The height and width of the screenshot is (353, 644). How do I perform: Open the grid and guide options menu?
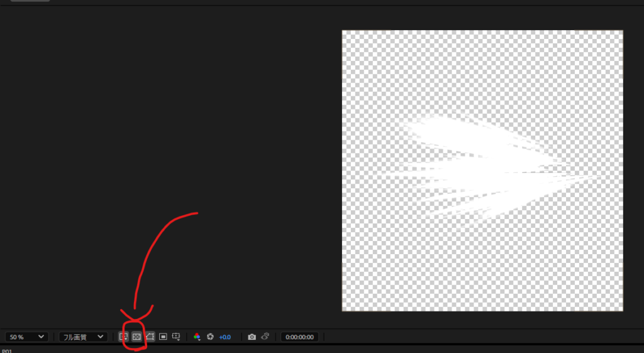(177, 337)
